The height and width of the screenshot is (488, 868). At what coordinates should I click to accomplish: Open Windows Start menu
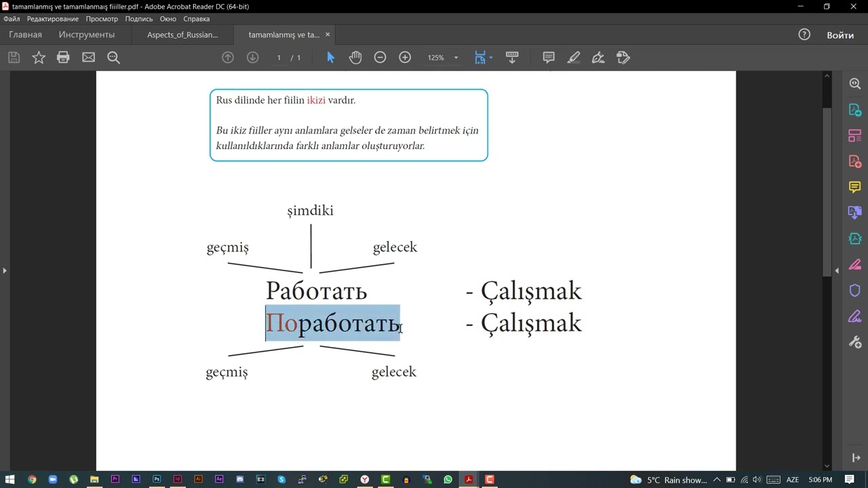pos(10,479)
